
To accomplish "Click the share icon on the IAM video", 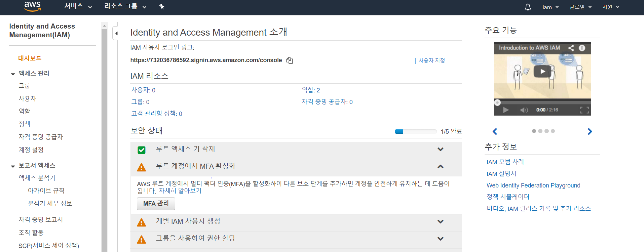I will [x=571, y=48].
